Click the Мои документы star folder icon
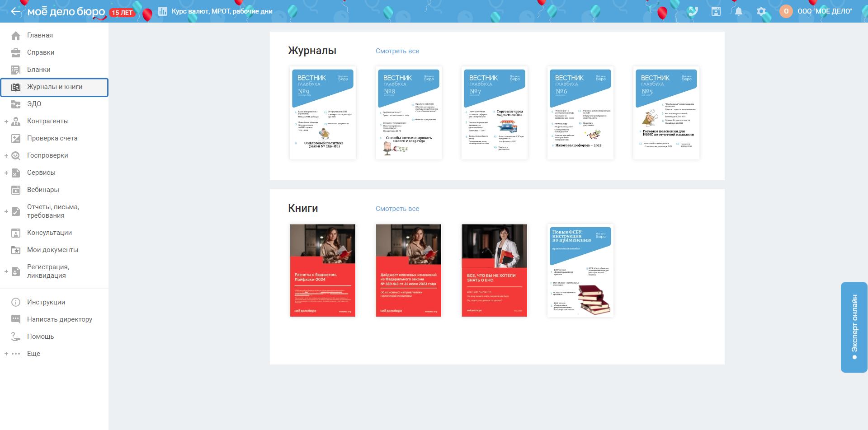Image resolution: width=868 pixels, height=430 pixels. 16,250
